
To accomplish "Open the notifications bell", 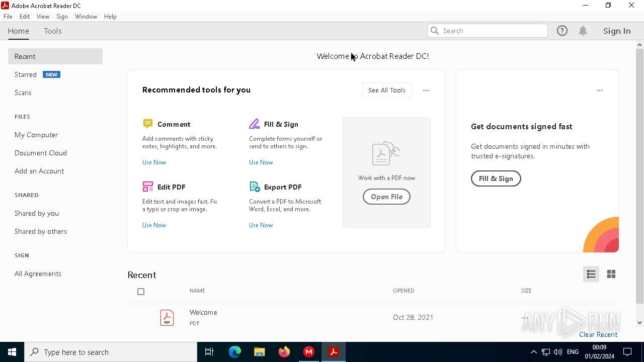I will tap(583, 31).
